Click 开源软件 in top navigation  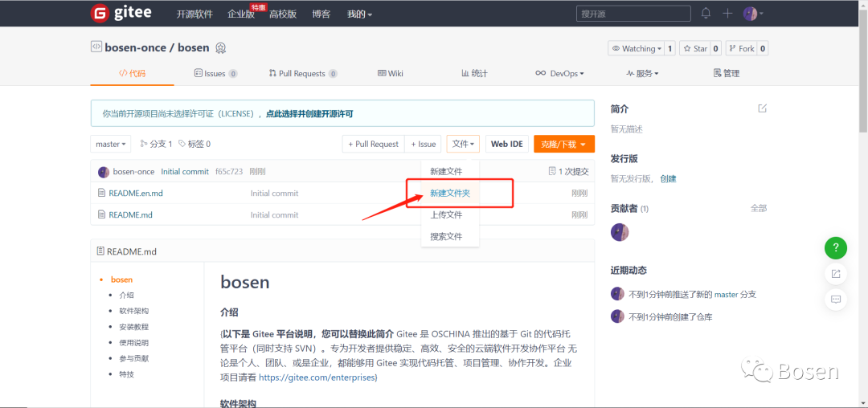[x=194, y=14]
